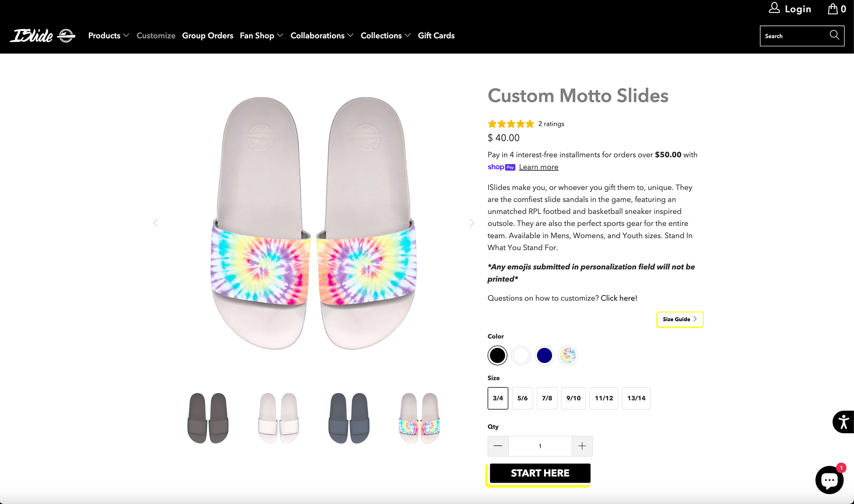Open the shopping bag cart icon
This screenshot has height=504, width=854.
tap(833, 9)
